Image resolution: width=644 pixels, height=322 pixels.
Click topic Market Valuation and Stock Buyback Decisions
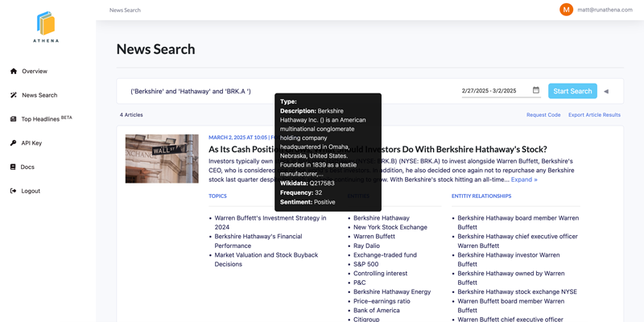(x=266, y=259)
